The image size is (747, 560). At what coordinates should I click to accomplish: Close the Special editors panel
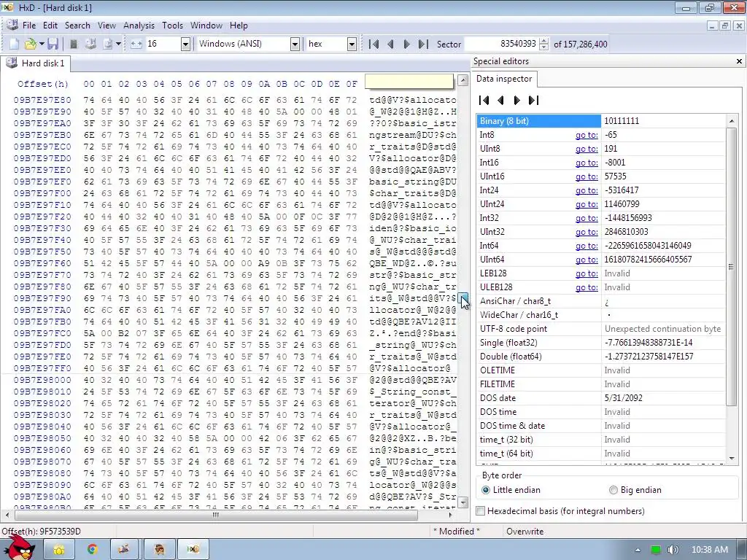739,61
